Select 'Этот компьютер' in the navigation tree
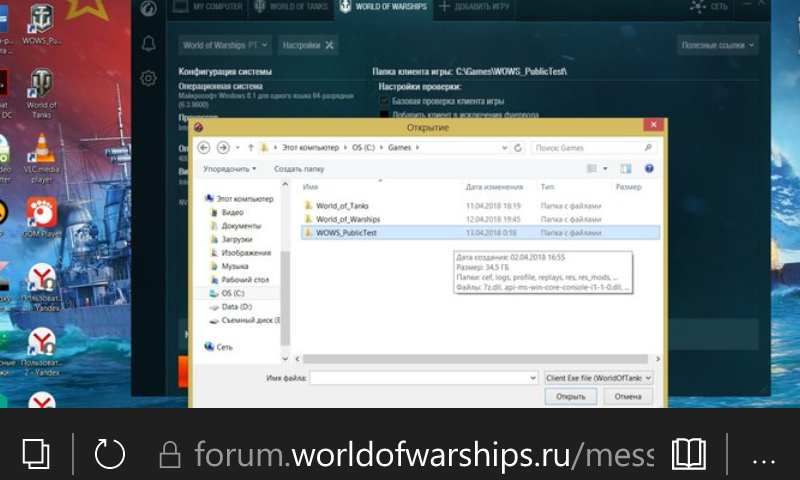The image size is (800, 480). point(240,198)
